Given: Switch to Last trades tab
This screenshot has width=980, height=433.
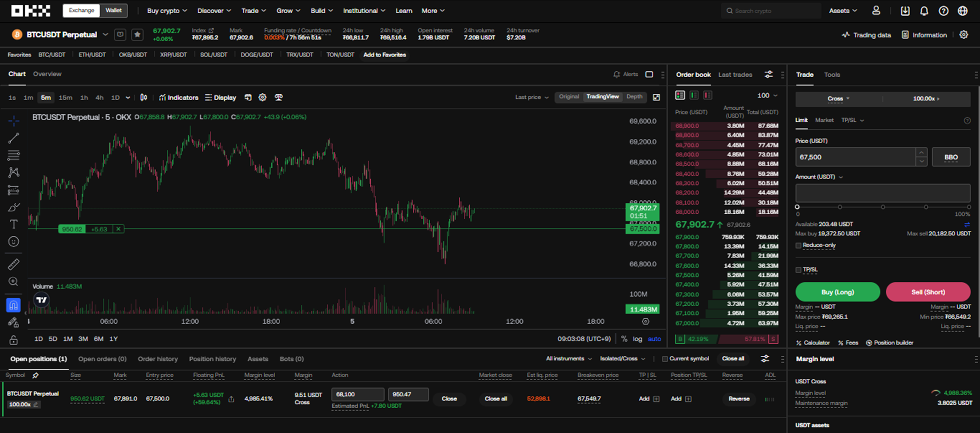Looking at the screenshot, I should click(x=735, y=74).
